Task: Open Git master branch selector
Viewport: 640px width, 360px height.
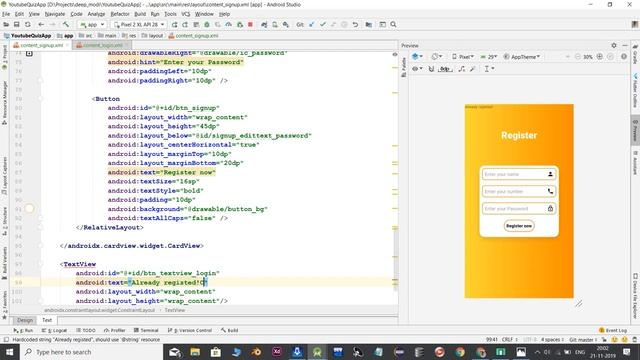Action: point(583,340)
